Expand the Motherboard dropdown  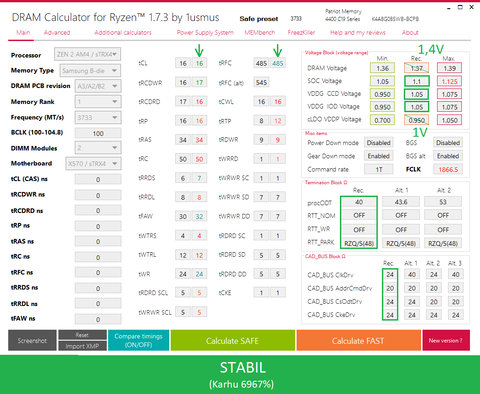tap(93, 163)
